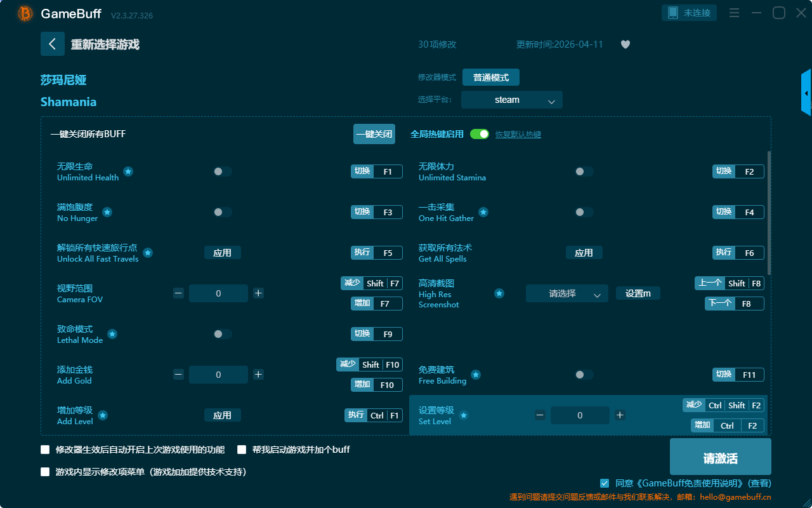Expand the High Res Screenshot dropdown

point(566,293)
